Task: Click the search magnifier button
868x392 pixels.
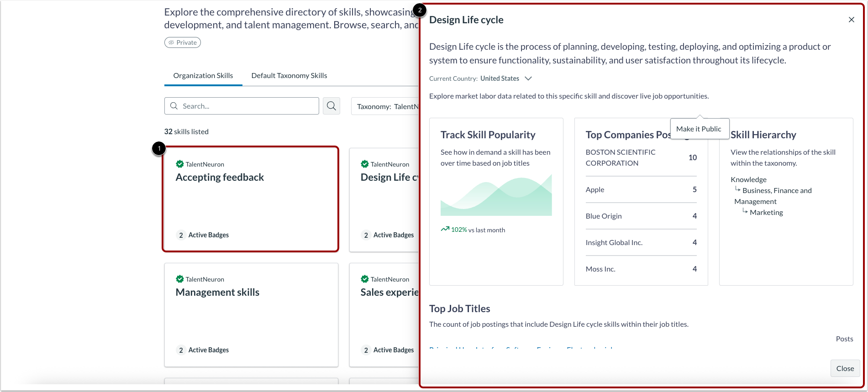Action: (x=331, y=106)
